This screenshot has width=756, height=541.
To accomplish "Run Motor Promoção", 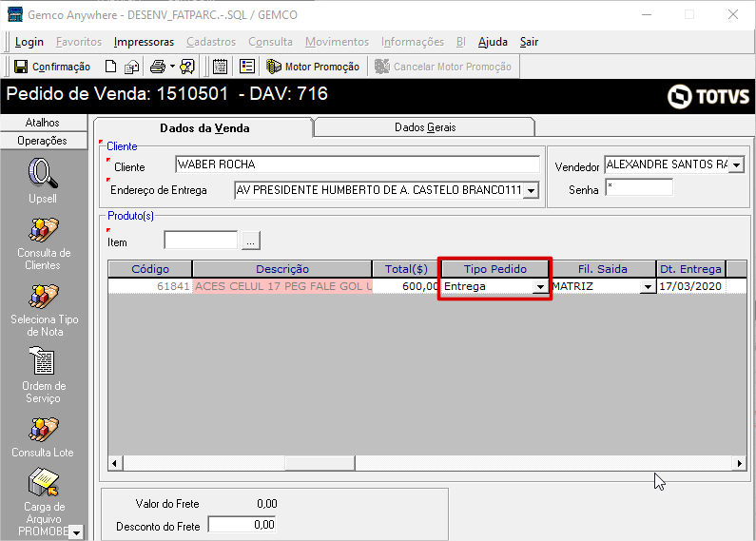I will [x=313, y=67].
